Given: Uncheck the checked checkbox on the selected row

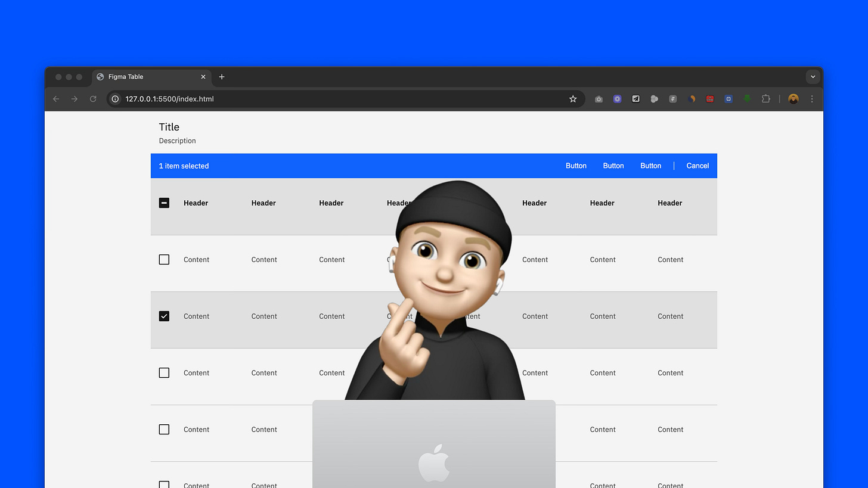Looking at the screenshot, I should pos(164,316).
